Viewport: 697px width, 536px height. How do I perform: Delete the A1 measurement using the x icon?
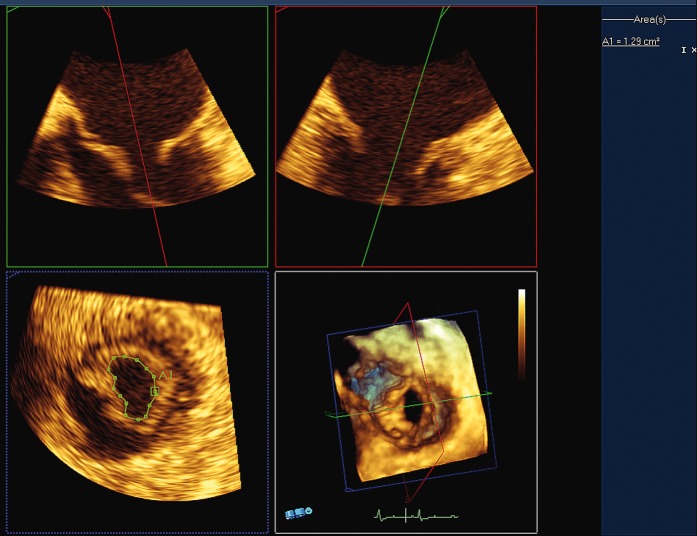click(x=693, y=50)
